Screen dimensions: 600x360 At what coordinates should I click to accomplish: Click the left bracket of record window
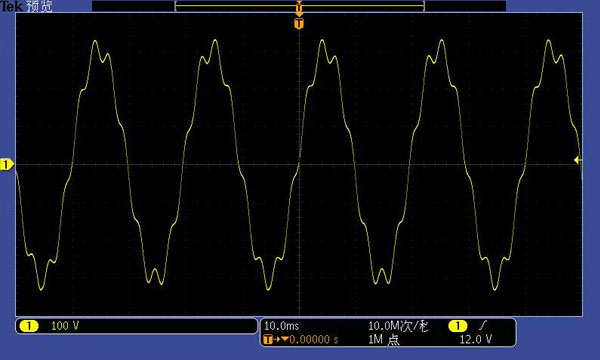(176, 6)
